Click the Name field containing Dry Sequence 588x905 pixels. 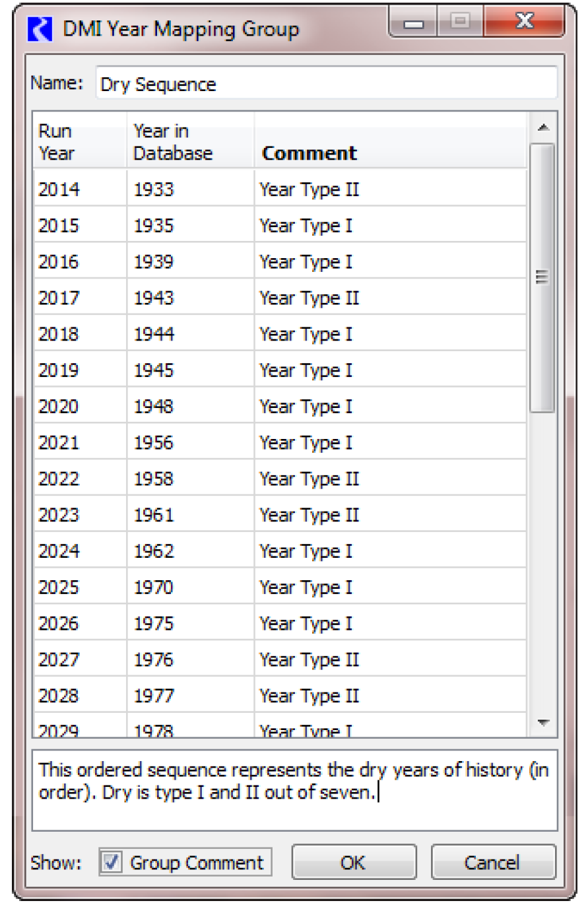(x=326, y=84)
